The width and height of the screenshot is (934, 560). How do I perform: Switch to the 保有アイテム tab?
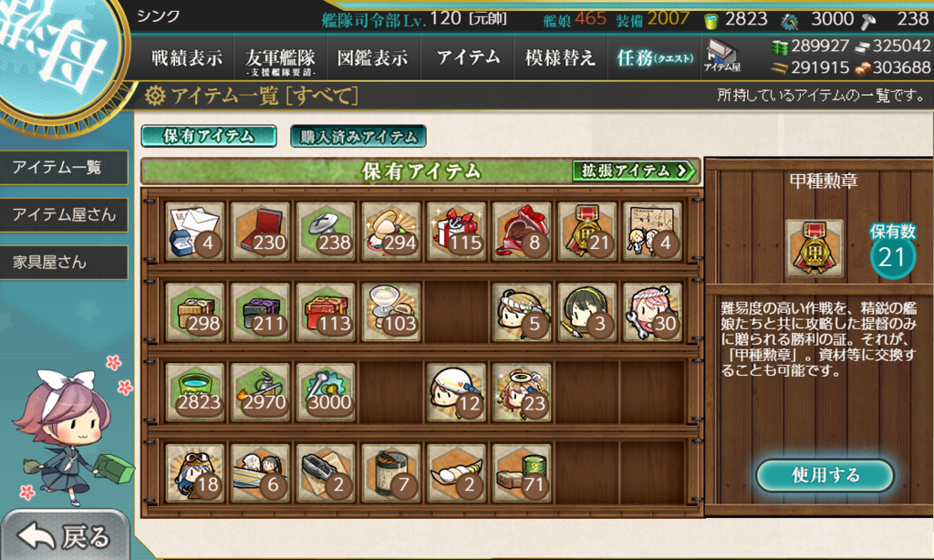pyautogui.click(x=209, y=136)
